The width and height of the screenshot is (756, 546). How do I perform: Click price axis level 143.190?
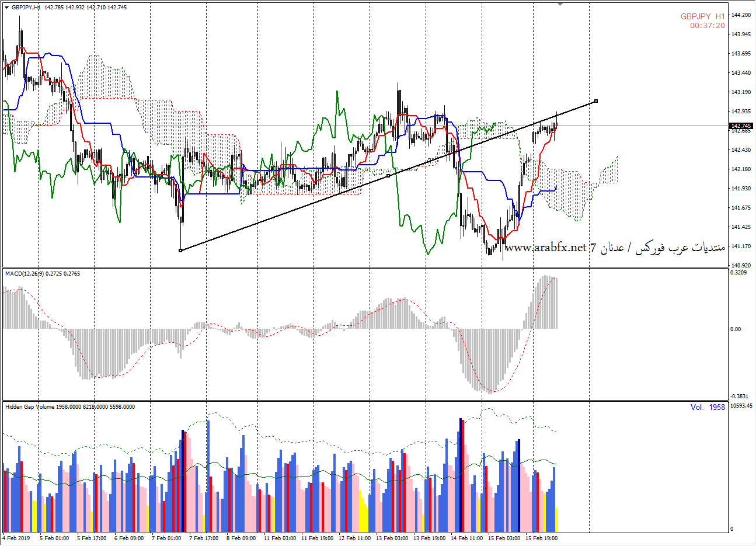coord(741,92)
